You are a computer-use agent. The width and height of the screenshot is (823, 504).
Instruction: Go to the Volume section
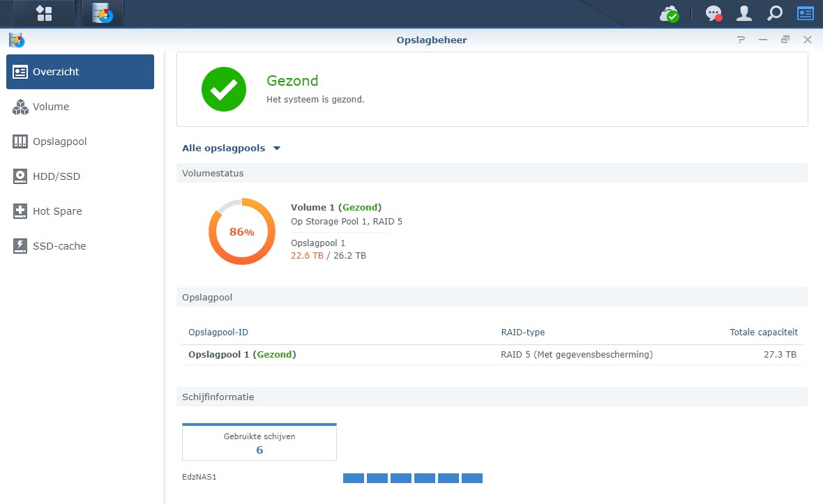[80, 107]
